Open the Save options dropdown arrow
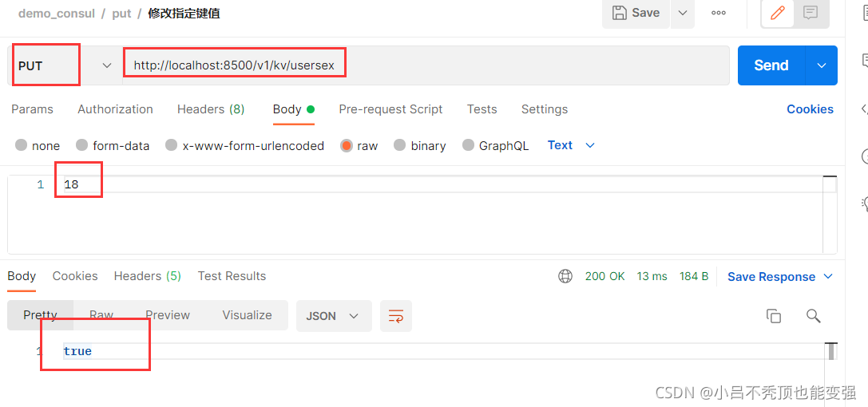 tap(683, 13)
